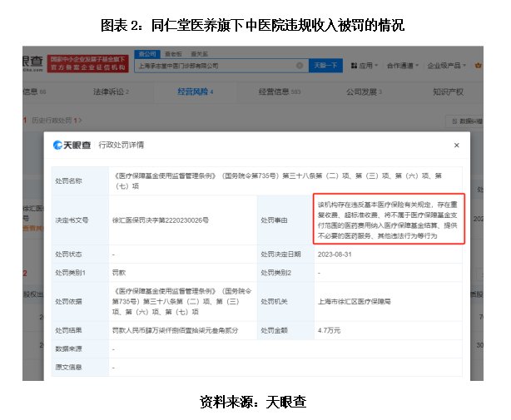The width and height of the screenshot is (511, 420).
Task: Switch to the 公司发展 tab
Action: coord(364,91)
